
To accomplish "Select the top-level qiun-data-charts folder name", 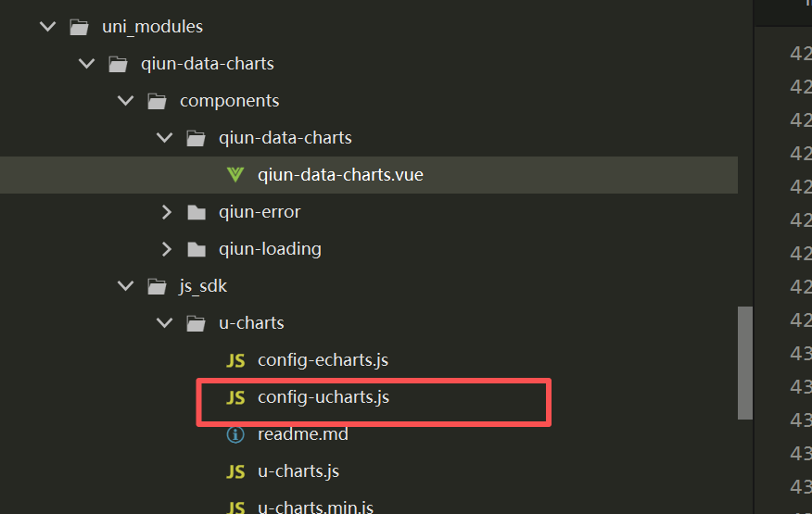I will [207, 64].
